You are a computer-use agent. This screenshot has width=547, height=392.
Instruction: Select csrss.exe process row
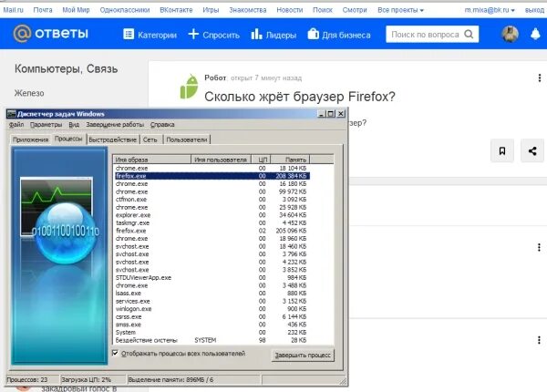212,316
